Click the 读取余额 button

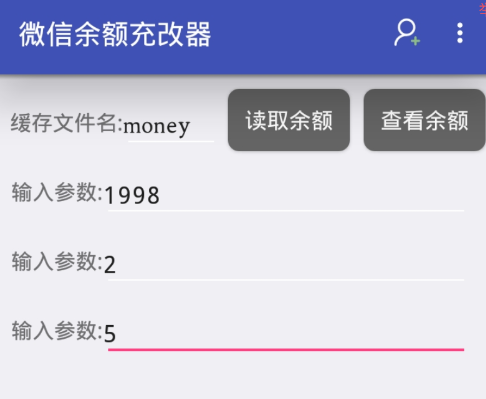coord(289,120)
